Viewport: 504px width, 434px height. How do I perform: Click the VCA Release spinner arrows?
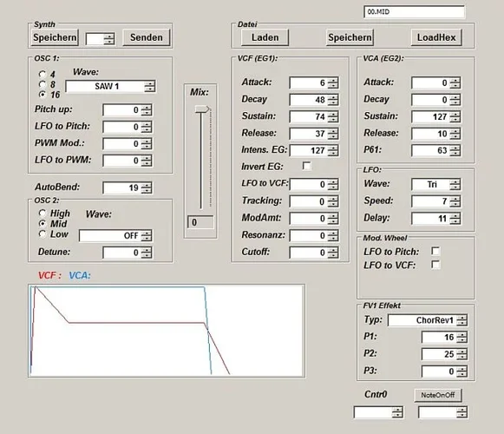[455, 134]
